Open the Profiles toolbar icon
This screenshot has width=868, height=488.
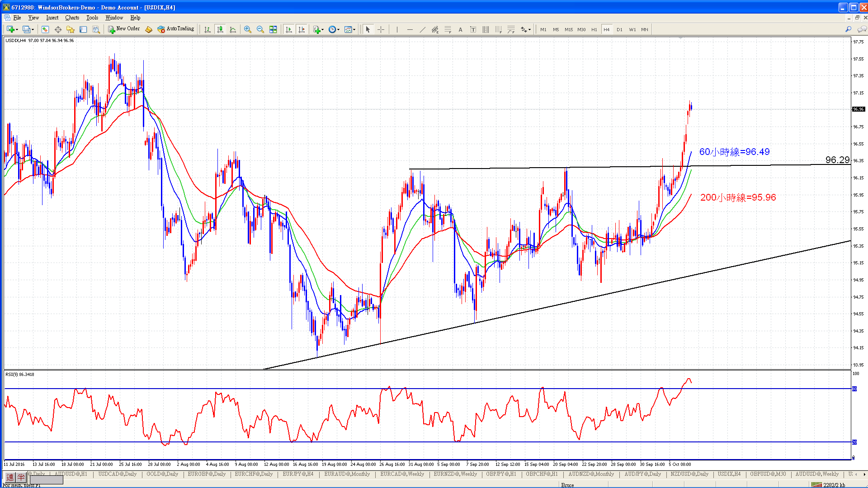[26, 29]
